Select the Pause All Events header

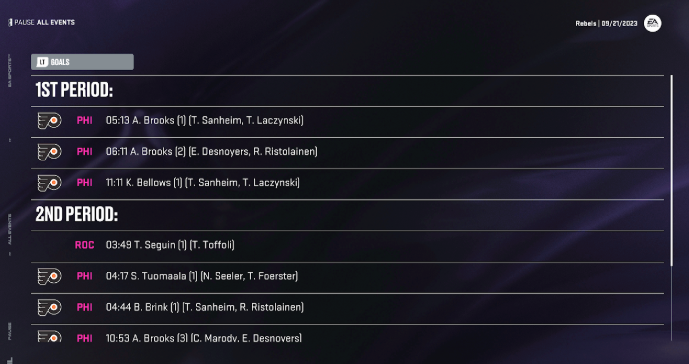pyautogui.click(x=42, y=22)
